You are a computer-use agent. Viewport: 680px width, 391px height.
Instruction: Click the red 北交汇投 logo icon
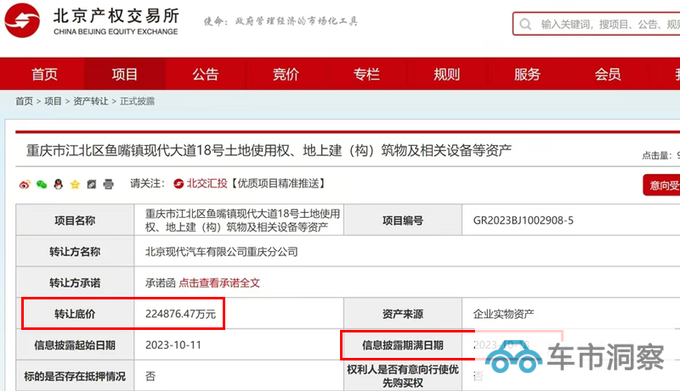point(179,184)
